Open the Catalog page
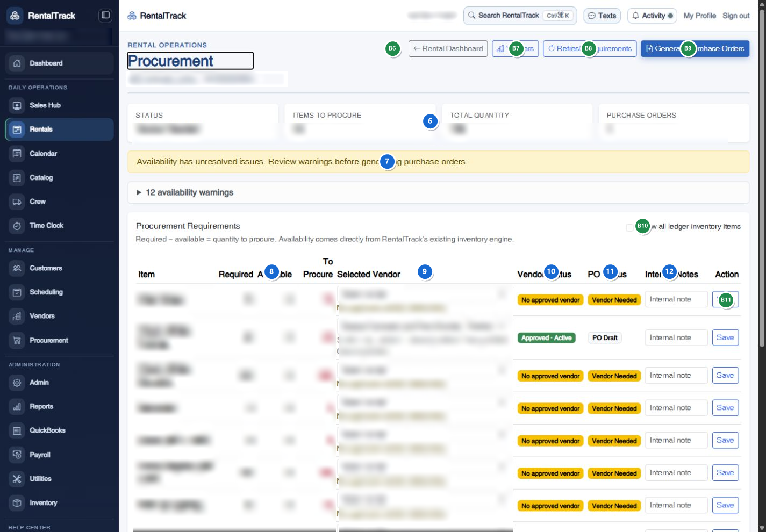The height and width of the screenshot is (532, 766). (x=59, y=178)
